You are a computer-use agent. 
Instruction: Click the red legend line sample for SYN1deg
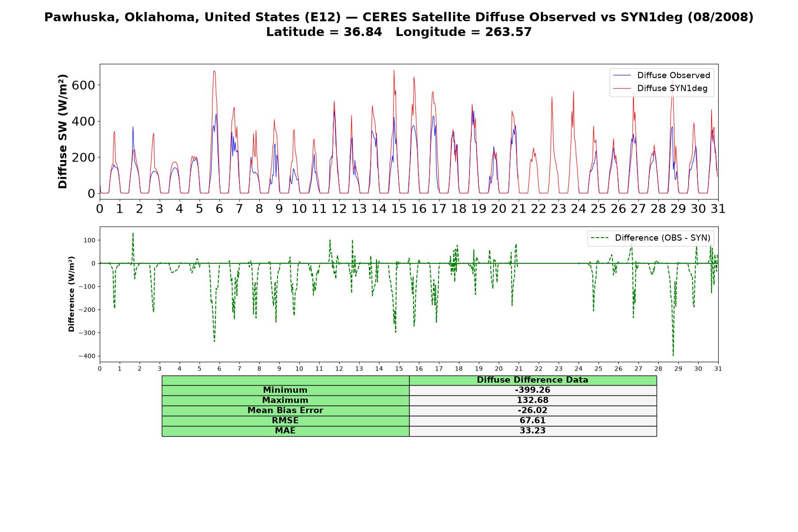[x=622, y=89]
